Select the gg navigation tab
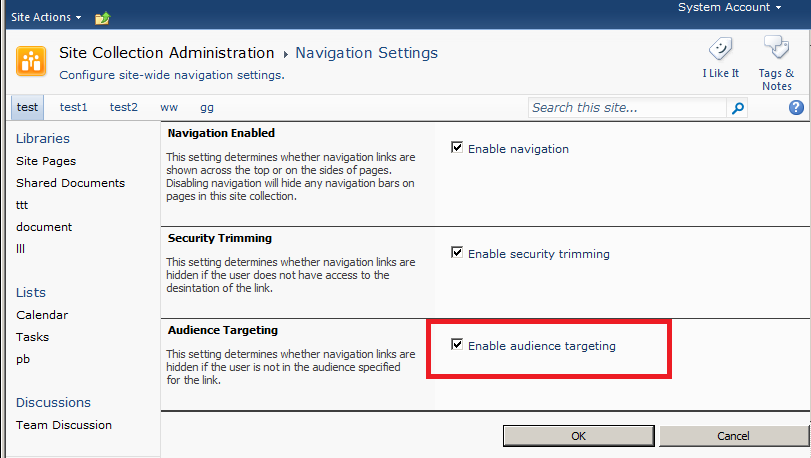This screenshot has width=811, height=458. click(x=207, y=108)
